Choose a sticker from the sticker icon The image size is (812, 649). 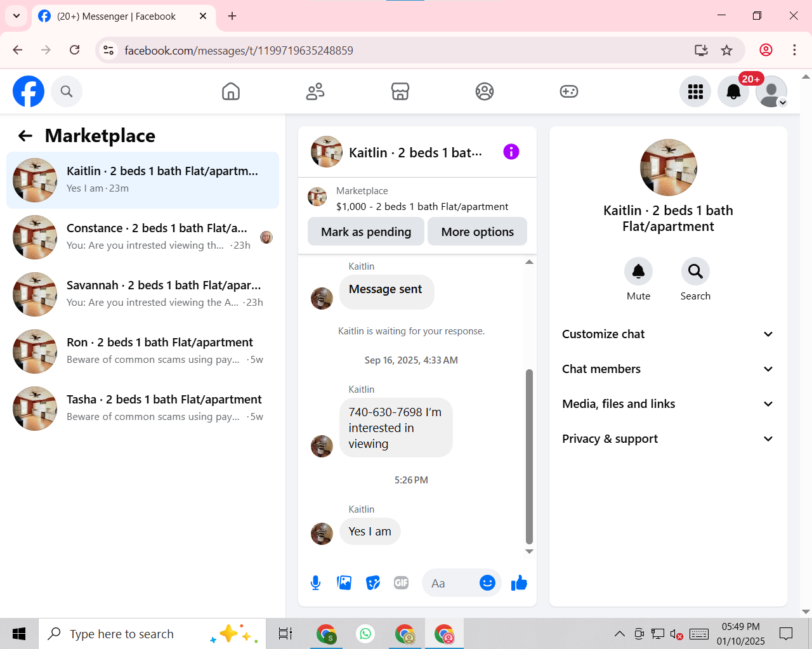[x=373, y=583]
